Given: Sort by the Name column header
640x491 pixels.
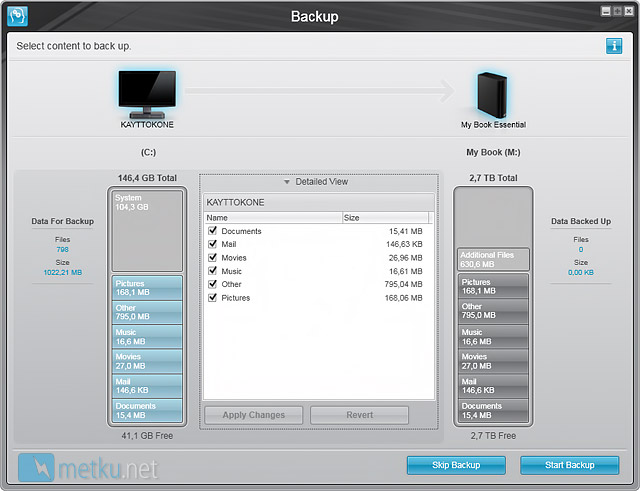Looking at the screenshot, I should 273,218.
